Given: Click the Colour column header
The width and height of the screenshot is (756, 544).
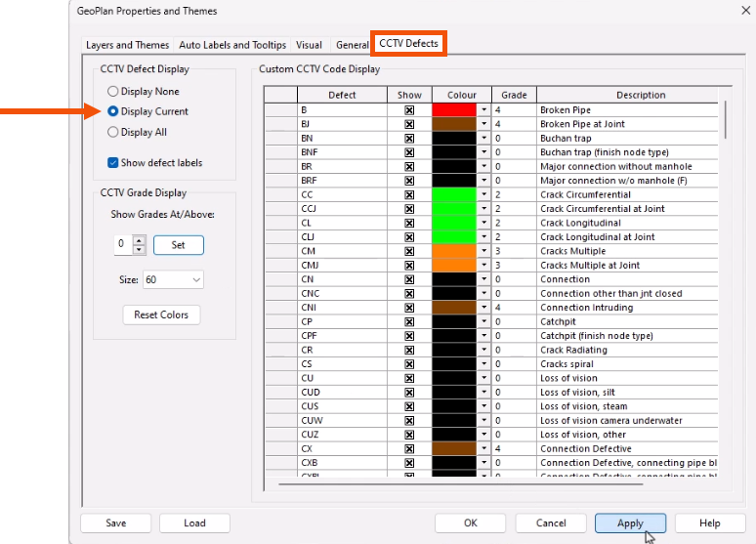Looking at the screenshot, I should click(x=462, y=95).
